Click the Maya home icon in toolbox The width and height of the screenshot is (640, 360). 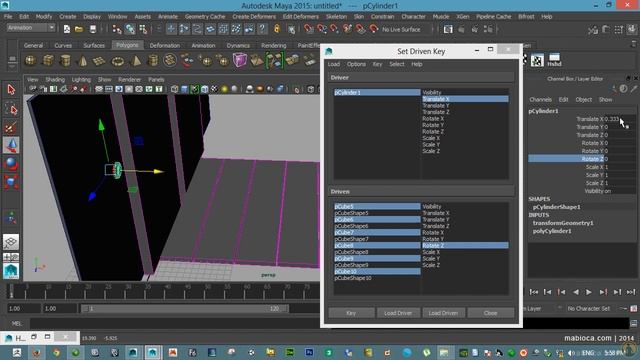click(x=11, y=271)
